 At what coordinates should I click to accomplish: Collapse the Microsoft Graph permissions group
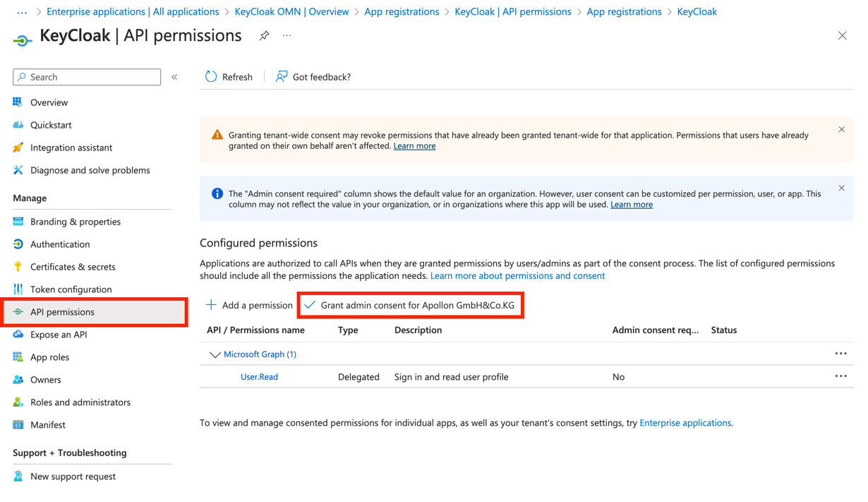215,354
